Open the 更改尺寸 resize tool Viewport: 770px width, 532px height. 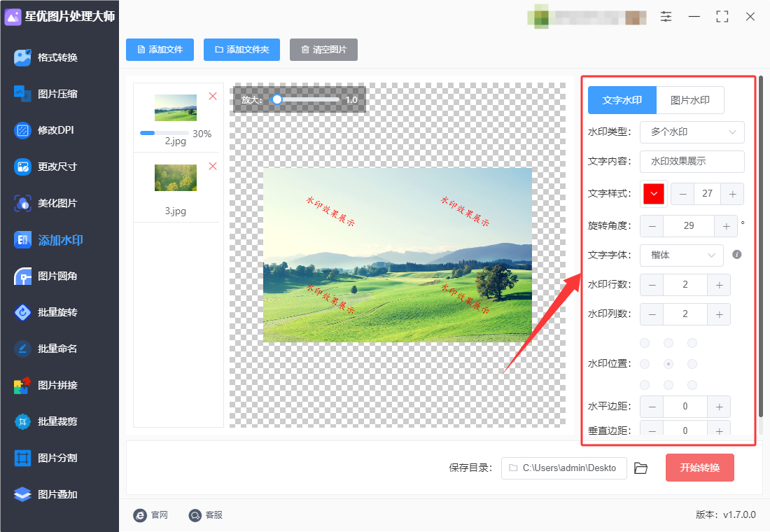[x=47, y=167]
